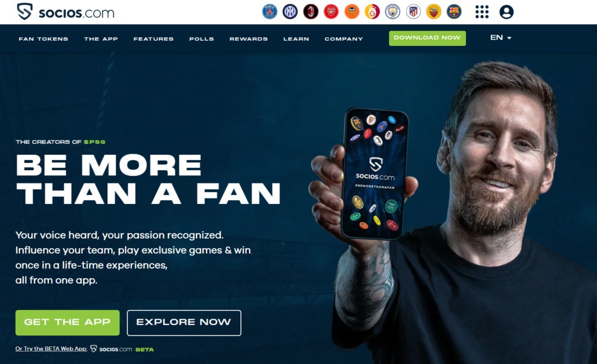Select the AC Milan club crest
Screen dimensions: 597x364
pyautogui.click(x=311, y=12)
